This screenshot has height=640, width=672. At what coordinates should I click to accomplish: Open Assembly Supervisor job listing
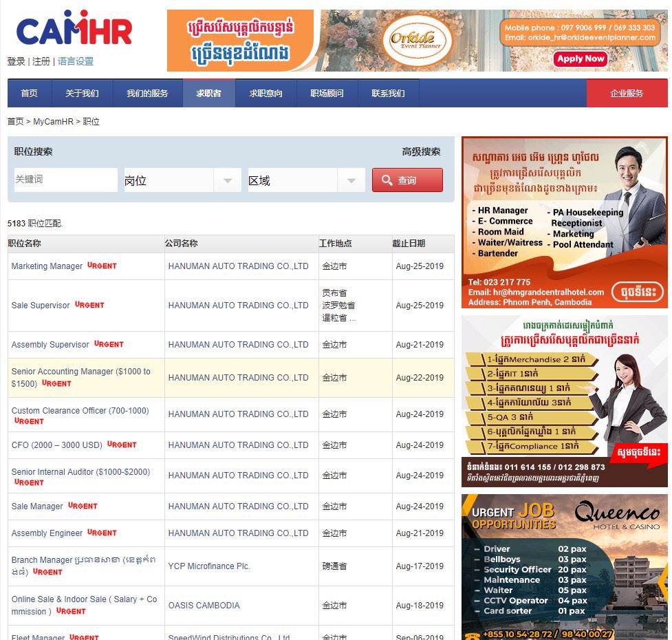[x=50, y=345]
